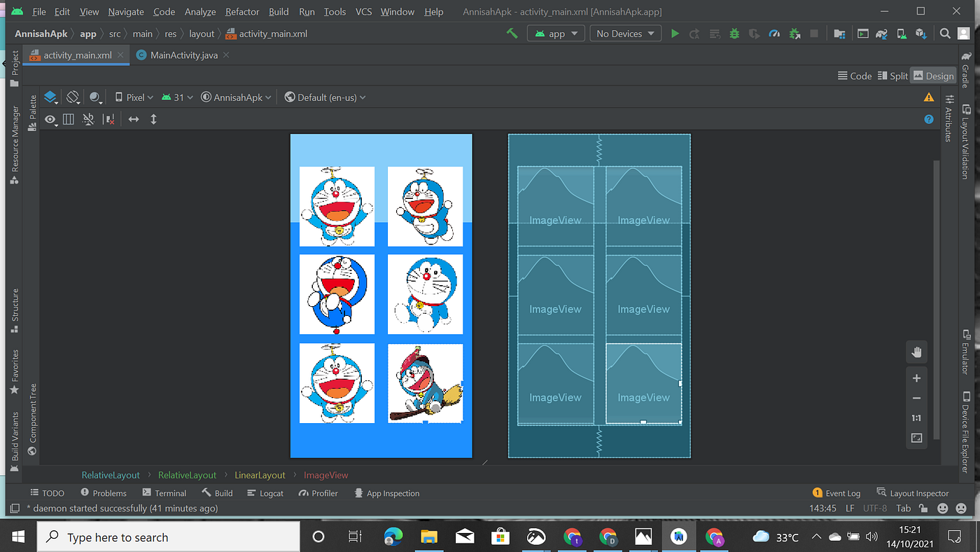Open the Default (en-us) locale dropdown
The height and width of the screenshot is (552, 980).
coord(325,97)
